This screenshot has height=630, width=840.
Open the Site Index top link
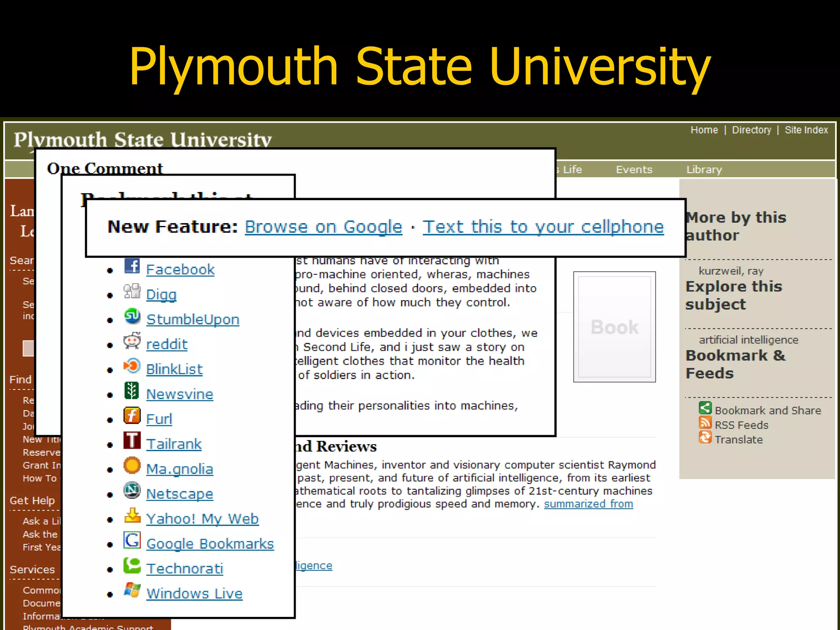pos(806,130)
